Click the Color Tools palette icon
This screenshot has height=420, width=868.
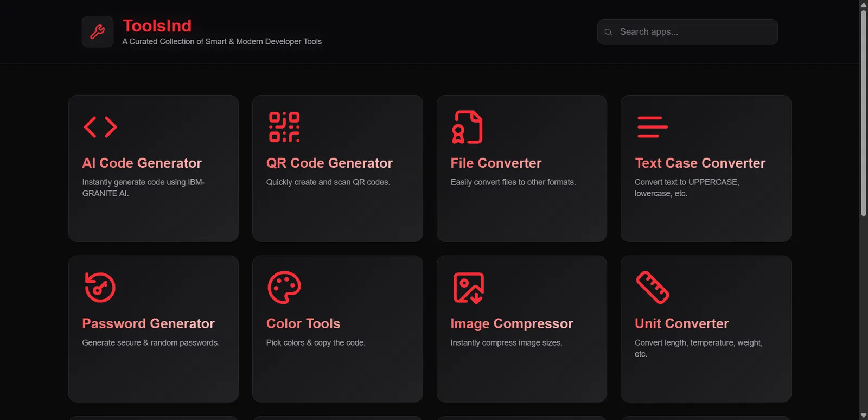click(284, 287)
